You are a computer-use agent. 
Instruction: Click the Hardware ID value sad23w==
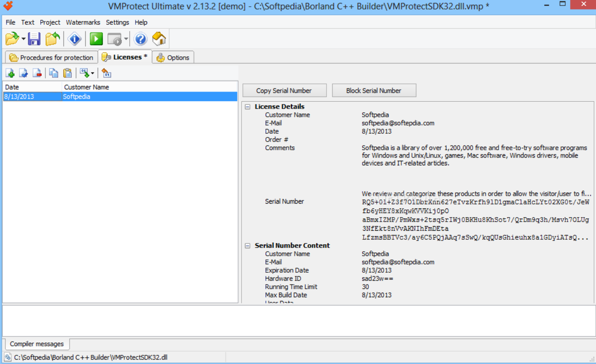[x=377, y=279]
